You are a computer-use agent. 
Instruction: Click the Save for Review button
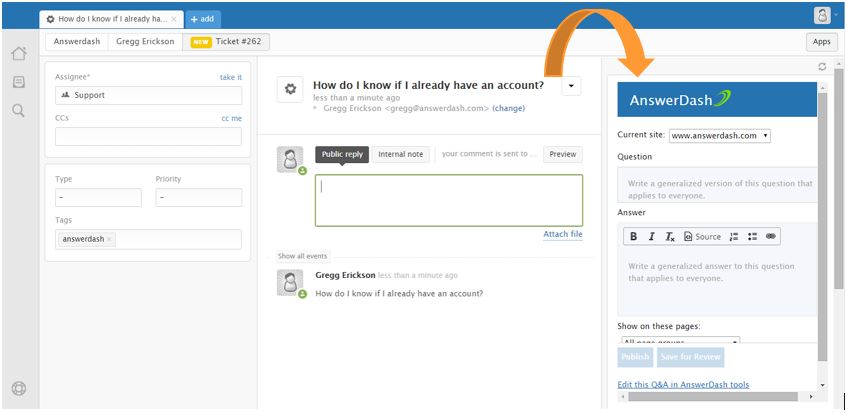(x=690, y=357)
